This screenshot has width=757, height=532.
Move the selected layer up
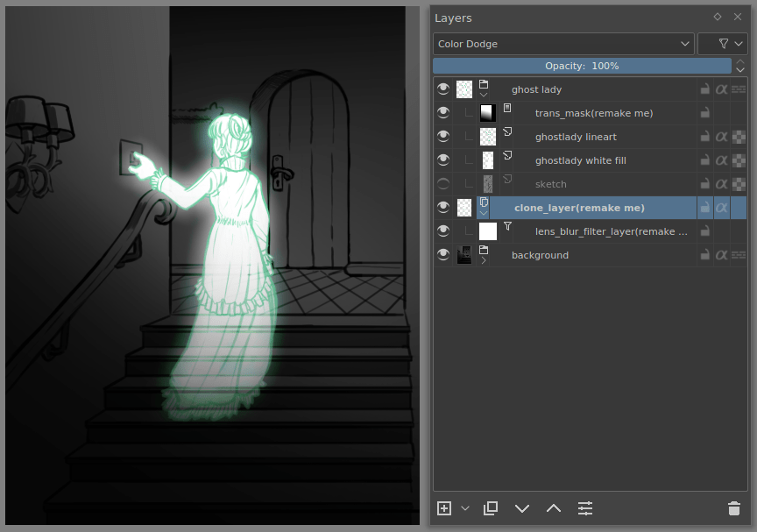pyautogui.click(x=554, y=508)
